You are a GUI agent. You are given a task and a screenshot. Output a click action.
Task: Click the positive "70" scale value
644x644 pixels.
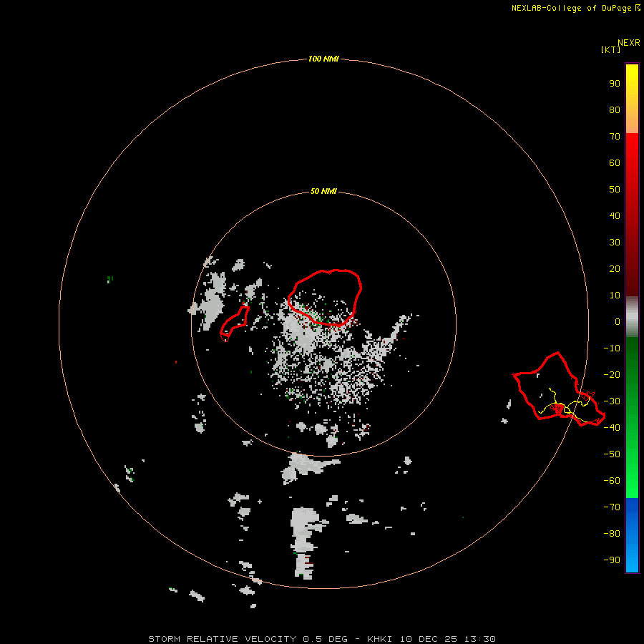point(615,137)
